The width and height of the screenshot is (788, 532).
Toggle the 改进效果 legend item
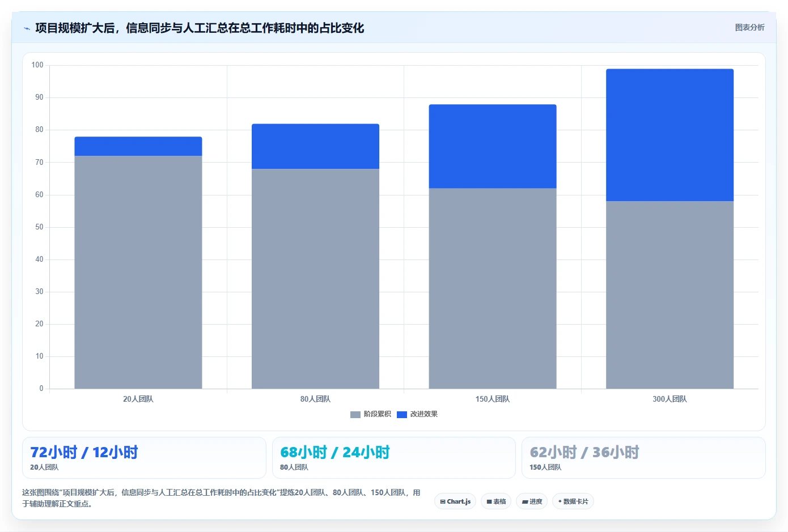pos(417,414)
